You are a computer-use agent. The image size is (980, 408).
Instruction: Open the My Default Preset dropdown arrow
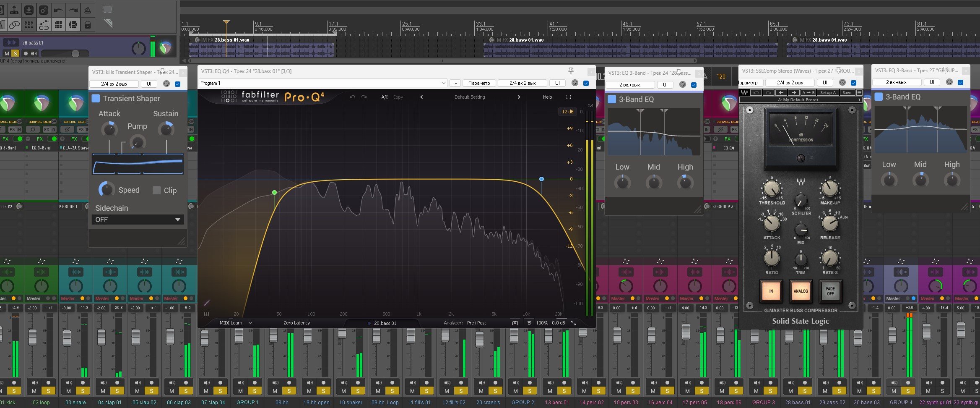pyautogui.click(x=859, y=100)
